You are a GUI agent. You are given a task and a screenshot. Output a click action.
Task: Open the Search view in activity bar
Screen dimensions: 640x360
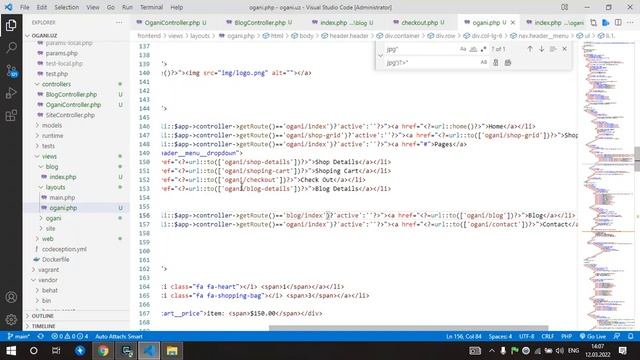pos(11,48)
